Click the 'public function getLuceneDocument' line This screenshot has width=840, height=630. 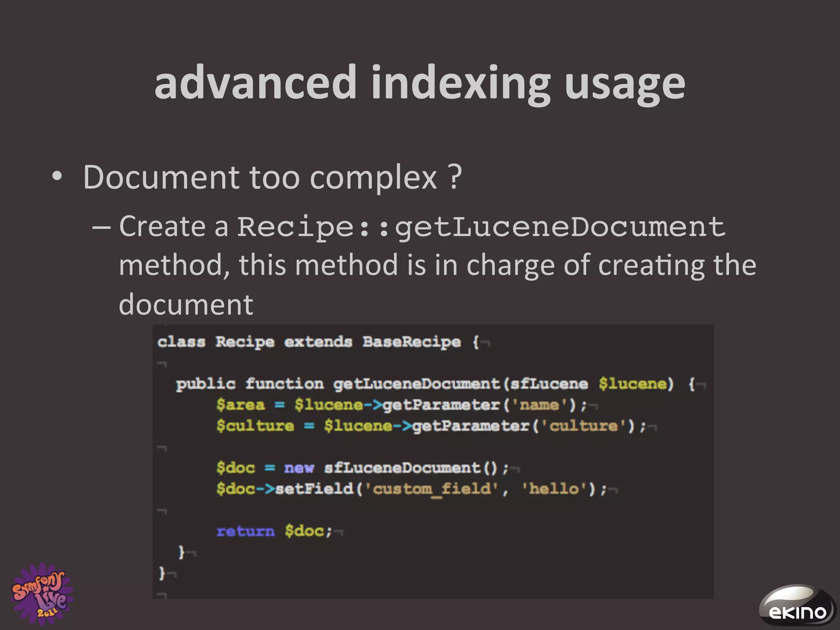[436, 384]
